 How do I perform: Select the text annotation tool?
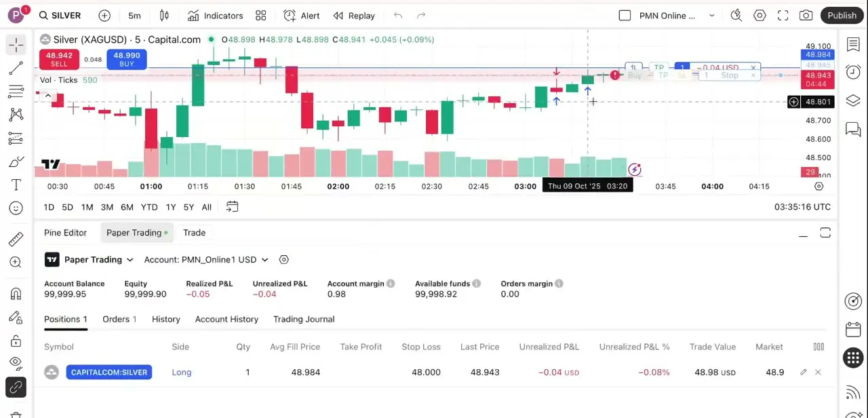coord(16,185)
